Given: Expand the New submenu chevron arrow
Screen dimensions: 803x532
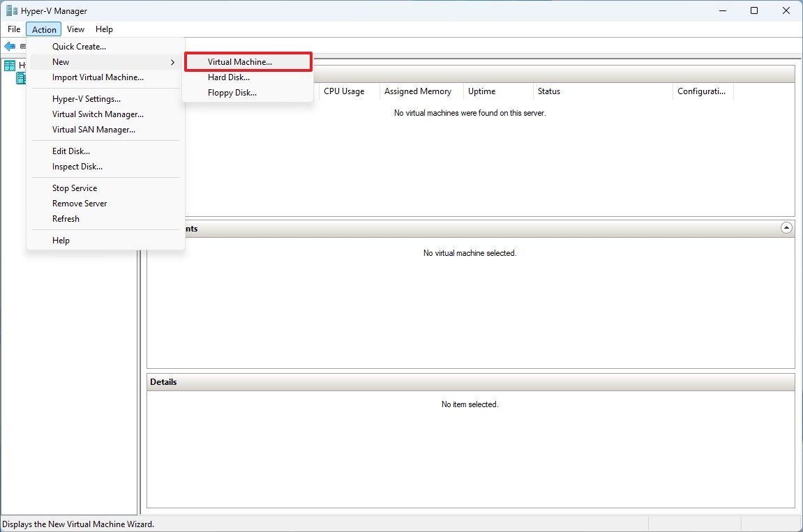Looking at the screenshot, I should pos(172,61).
